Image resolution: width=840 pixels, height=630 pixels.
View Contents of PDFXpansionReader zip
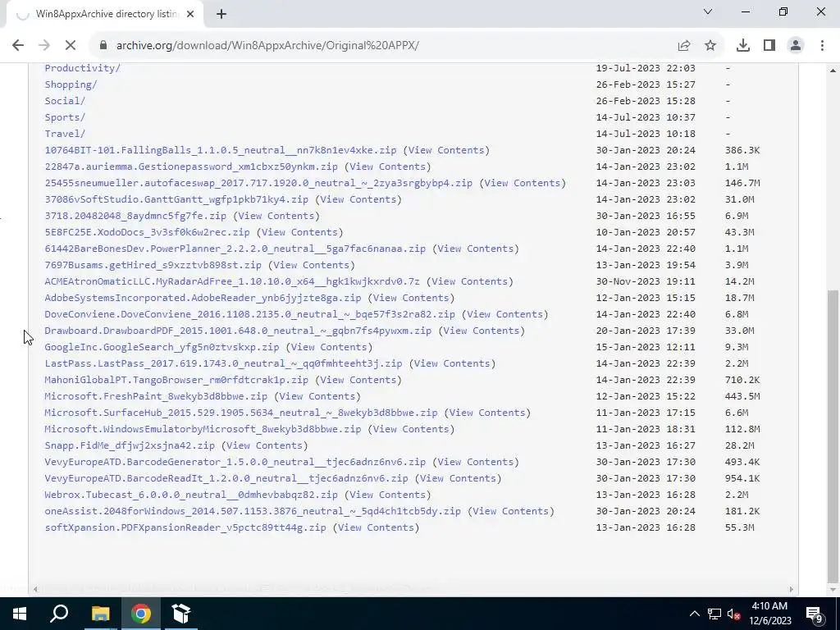tap(376, 527)
